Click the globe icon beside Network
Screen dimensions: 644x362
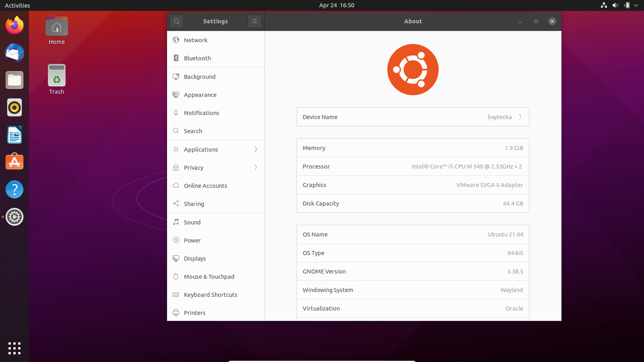(176, 40)
